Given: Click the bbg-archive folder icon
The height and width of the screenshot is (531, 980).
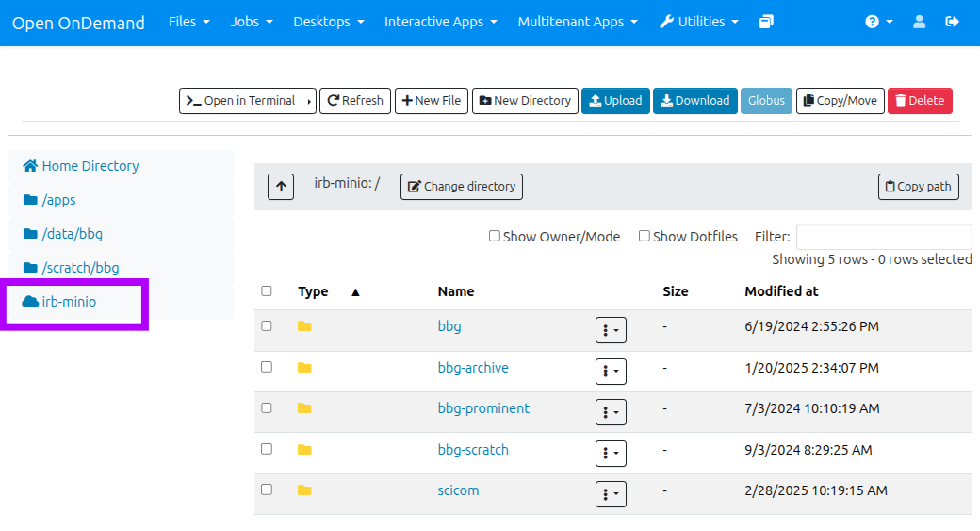Looking at the screenshot, I should (x=304, y=368).
